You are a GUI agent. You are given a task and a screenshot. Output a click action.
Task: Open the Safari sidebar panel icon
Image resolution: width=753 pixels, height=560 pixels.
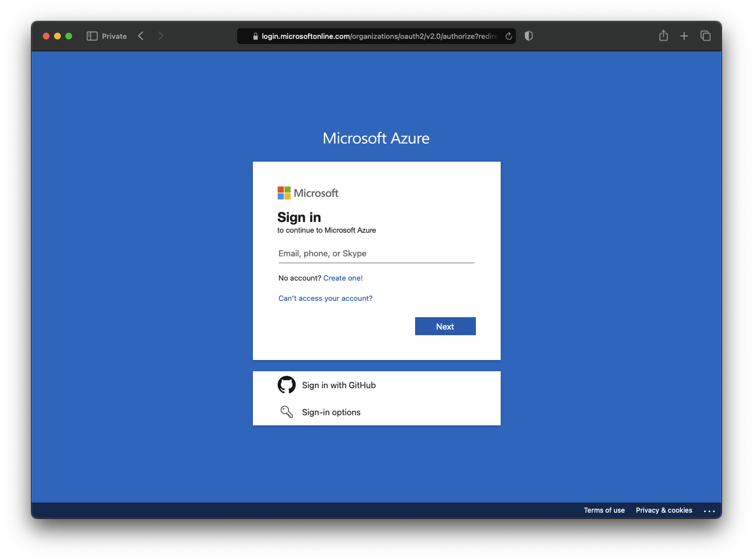(x=92, y=36)
